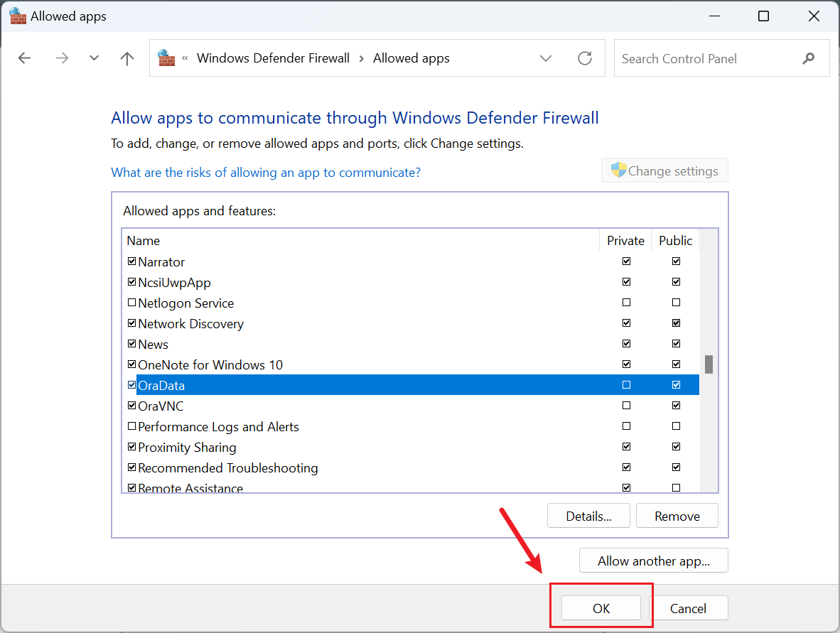Click the search magnifier icon
This screenshot has width=840, height=633.
[x=809, y=58]
